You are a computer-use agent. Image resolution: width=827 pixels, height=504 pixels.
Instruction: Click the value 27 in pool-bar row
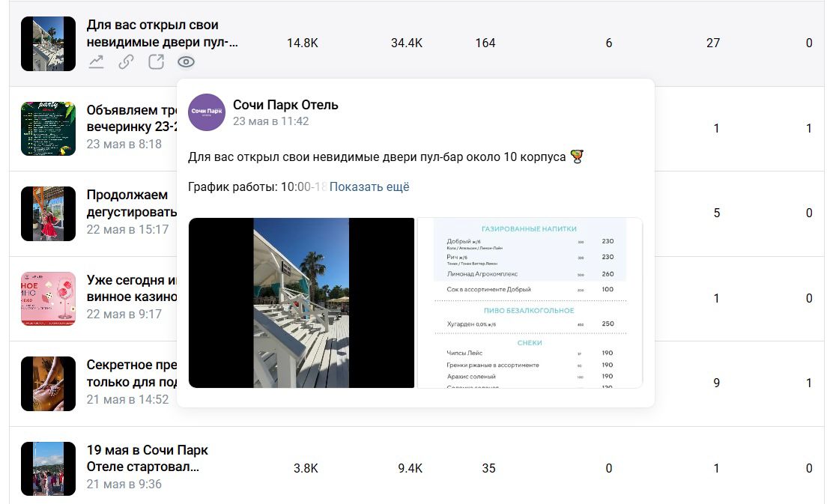[x=713, y=43]
